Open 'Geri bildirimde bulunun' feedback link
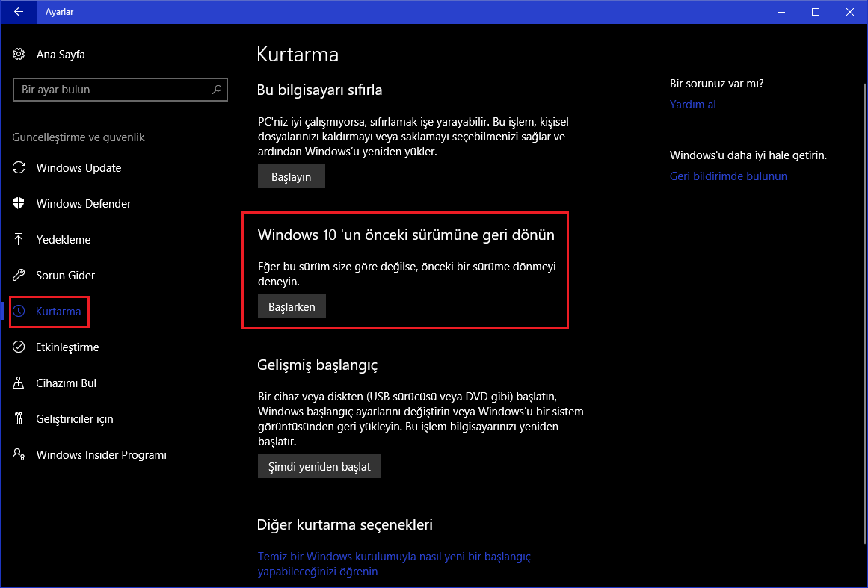The height and width of the screenshot is (588, 868). 728,176
